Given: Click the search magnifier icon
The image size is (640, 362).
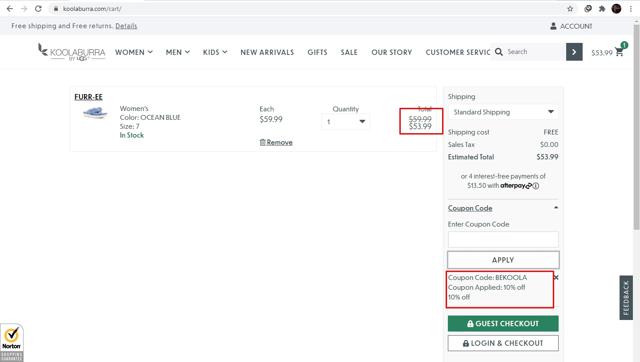Looking at the screenshot, I should [x=499, y=52].
